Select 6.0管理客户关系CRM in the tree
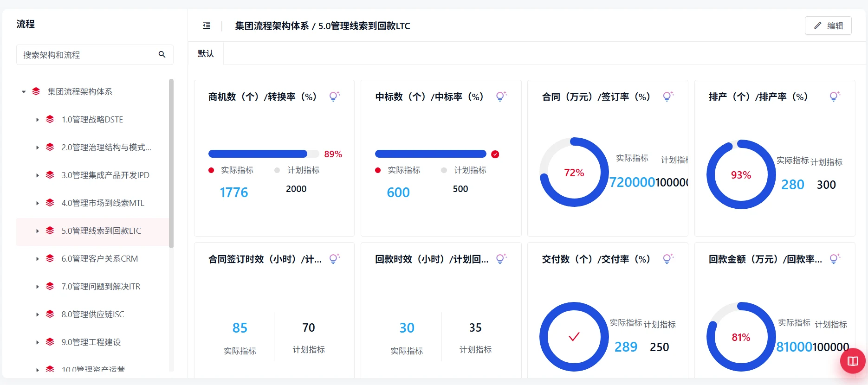This screenshot has width=868, height=385. pos(99,258)
